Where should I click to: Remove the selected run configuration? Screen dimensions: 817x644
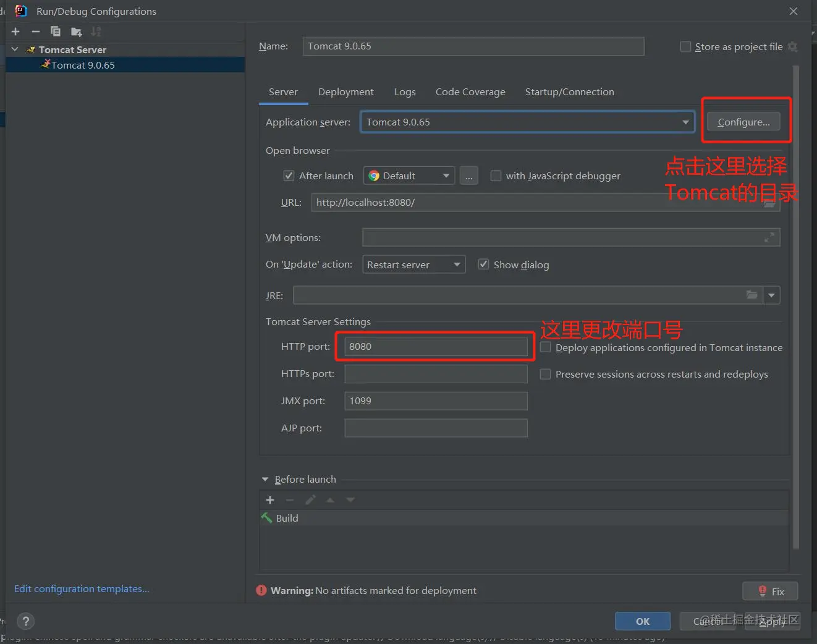click(36, 32)
